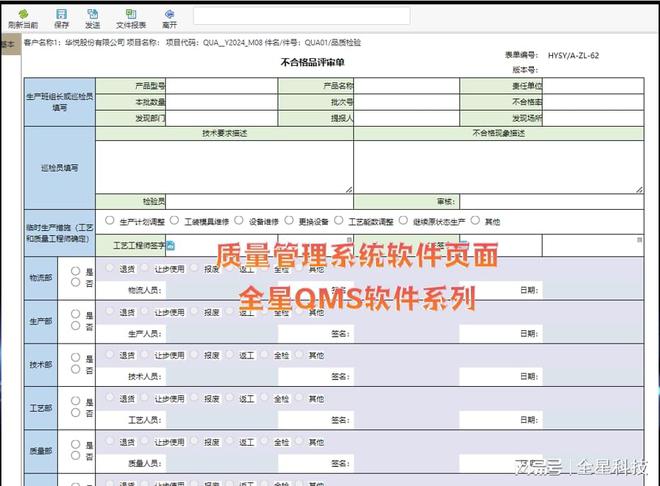Screen dimensions: 660x486
Task: Click the 检验员 input field
Action: coord(259,202)
